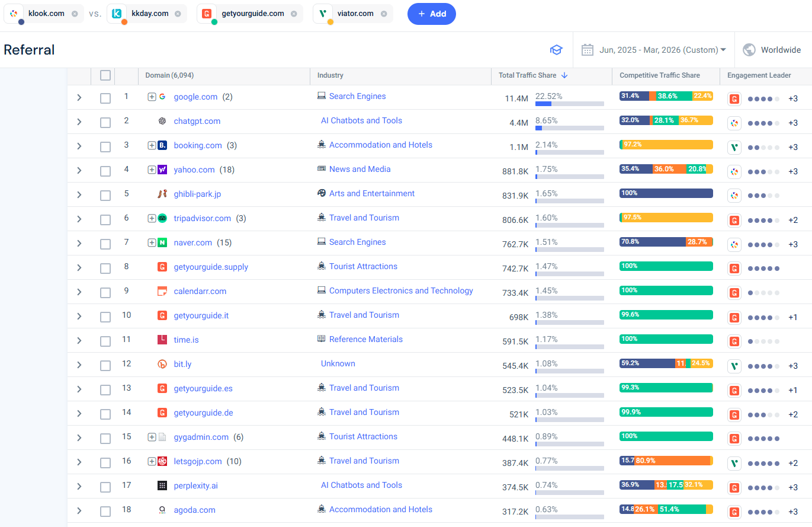Select the time.is row checkbox
Image resolution: width=812 pixels, height=527 pixels.
[x=105, y=341]
